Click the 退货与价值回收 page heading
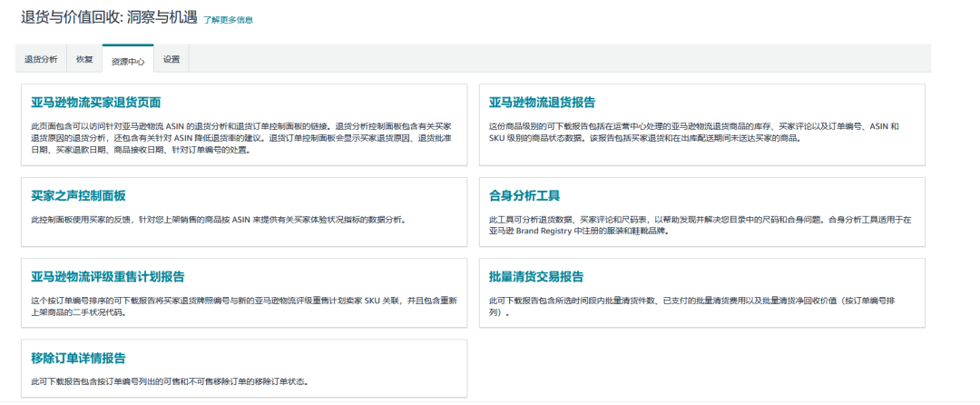Screen dimensions: 980x405 pyautogui.click(x=109, y=18)
